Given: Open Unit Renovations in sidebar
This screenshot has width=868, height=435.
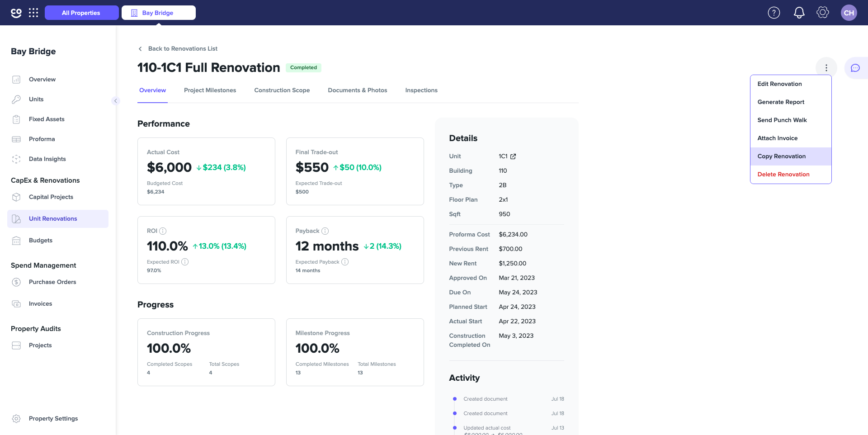Looking at the screenshot, I should [x=58, y=219].
